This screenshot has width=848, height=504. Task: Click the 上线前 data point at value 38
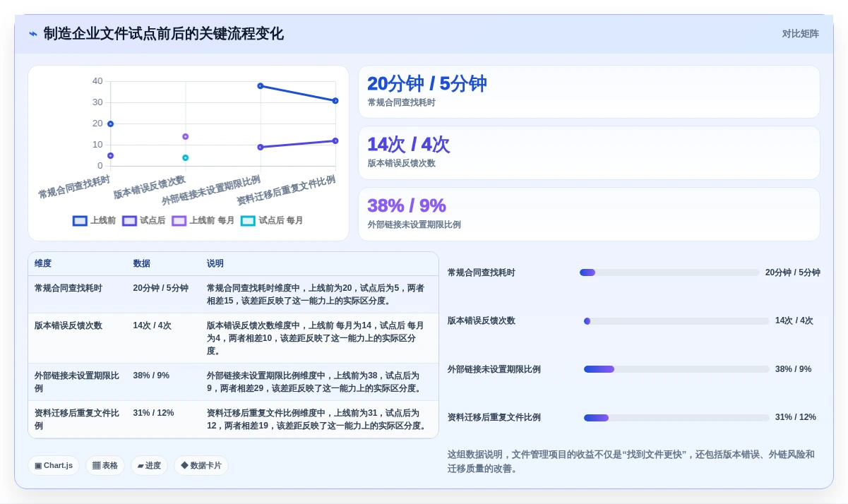pyautogui.click(x=261, y=86)
